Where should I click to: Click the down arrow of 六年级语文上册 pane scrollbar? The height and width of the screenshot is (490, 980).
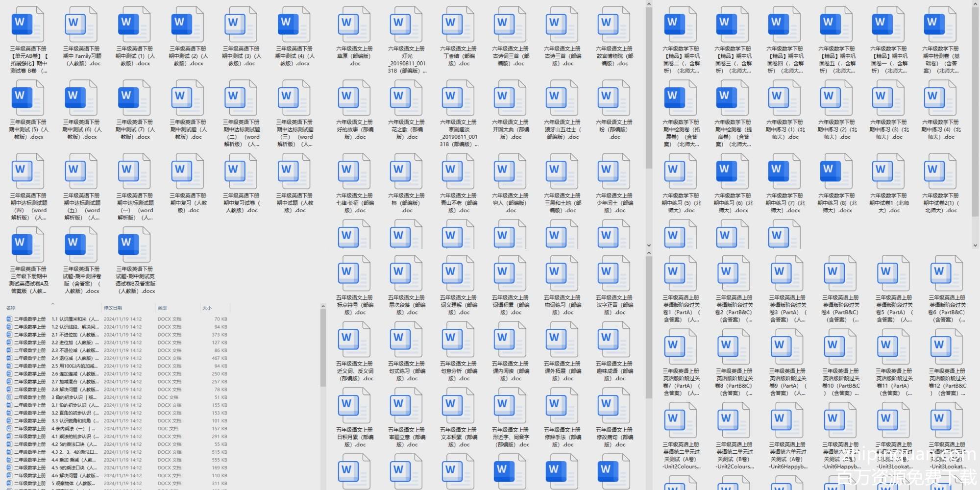click(649, 245)
